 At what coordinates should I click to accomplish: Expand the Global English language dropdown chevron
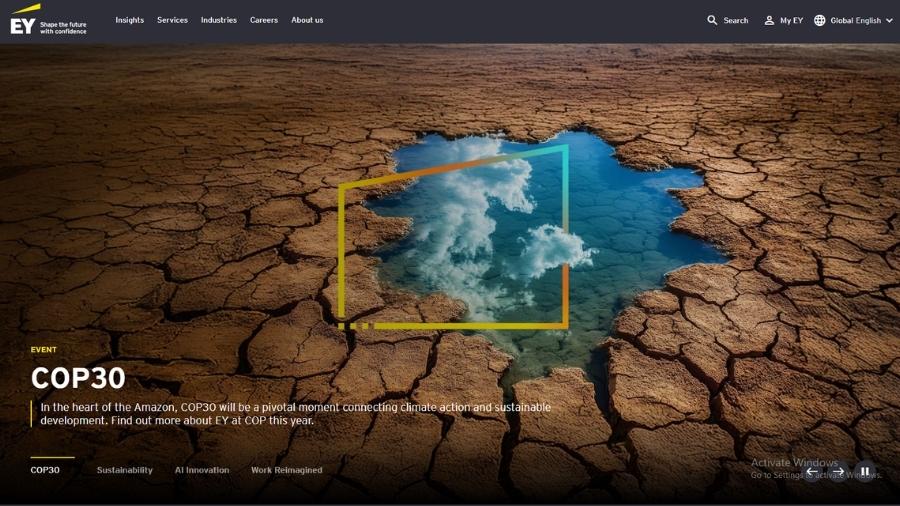(x=889, y=20)
